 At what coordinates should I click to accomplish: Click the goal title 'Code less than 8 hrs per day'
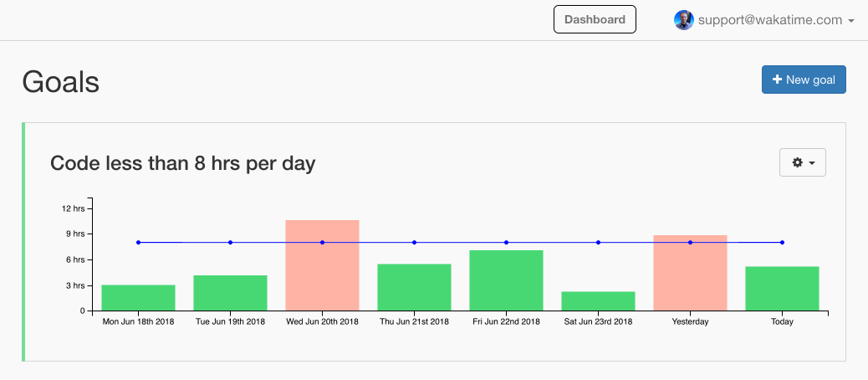(x=182, y=163)
